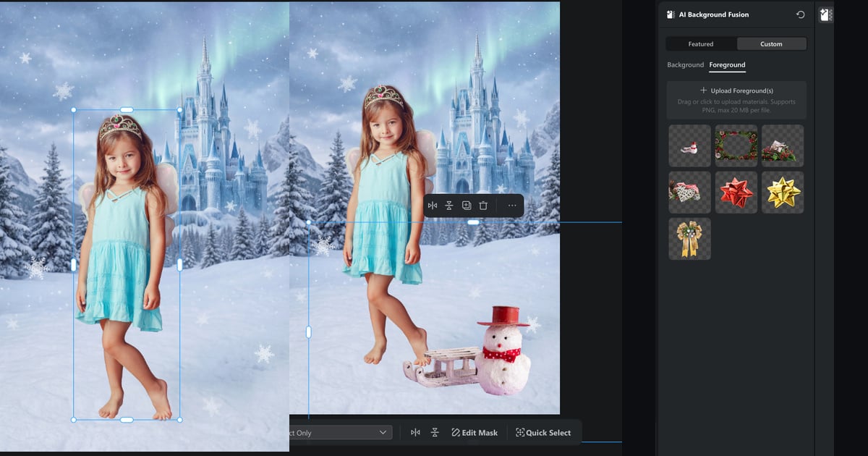Flip vertical in the floating object toolbar
This screenshot has width=868, height=456.
click(x=449, y=206)
